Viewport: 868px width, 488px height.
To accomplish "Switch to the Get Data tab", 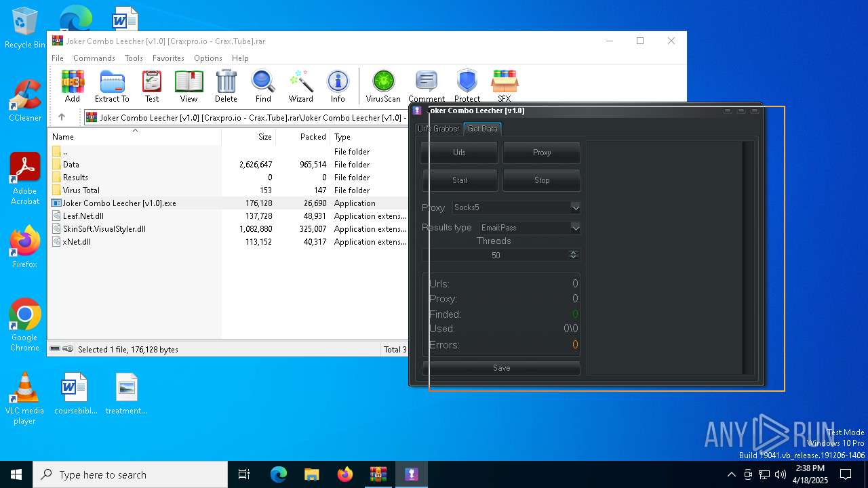I will pos(482,128).
